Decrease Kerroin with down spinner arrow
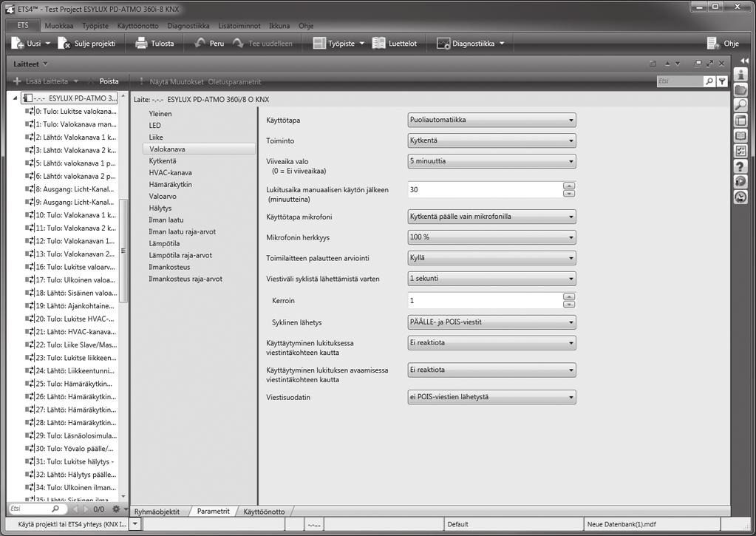This screenshot has height=536, width=756. click(569, 305)
